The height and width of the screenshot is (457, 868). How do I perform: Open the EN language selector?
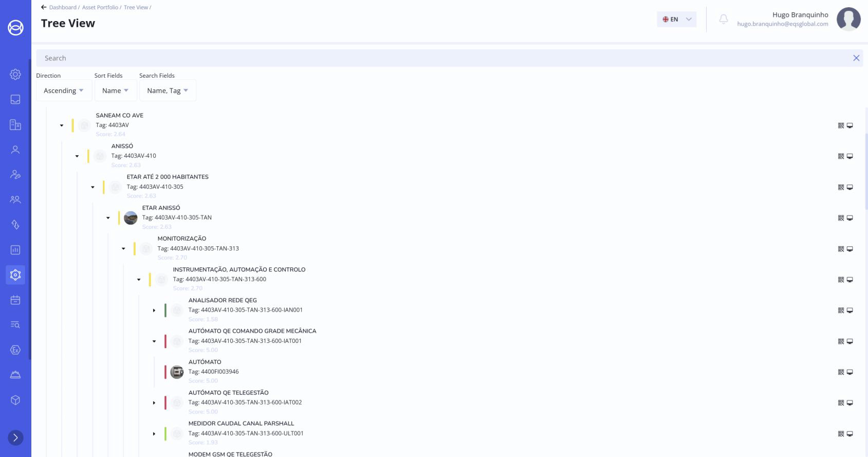(676, 20)
